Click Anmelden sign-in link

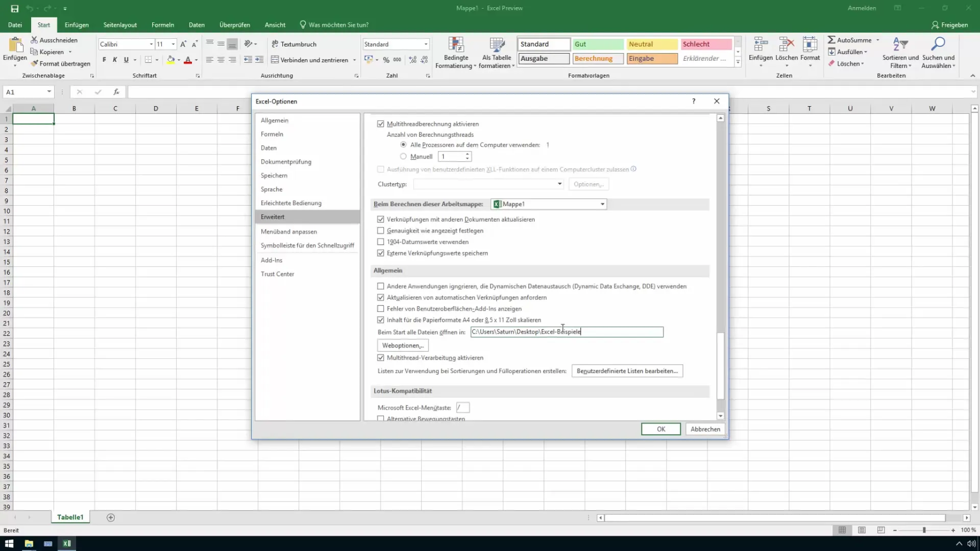pyautogui.click(x=862, y=8)
